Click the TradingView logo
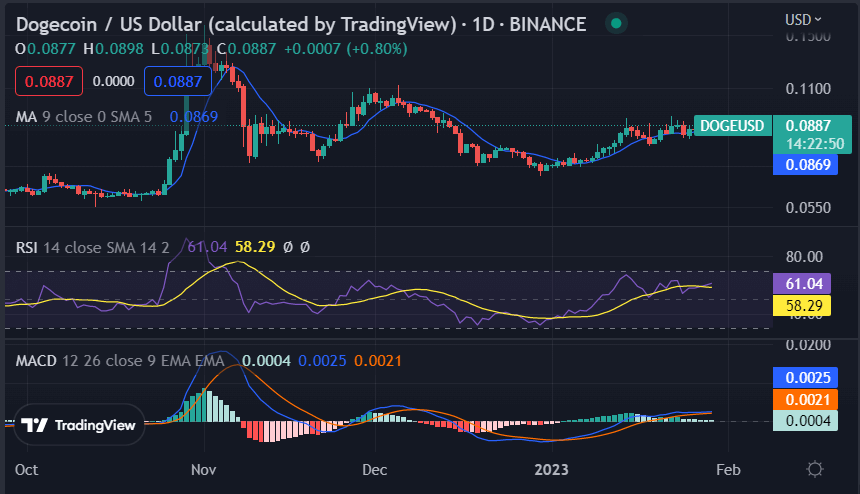Image resolution: width=860 pixels, height=494 pixels. [x=78, y=425]
